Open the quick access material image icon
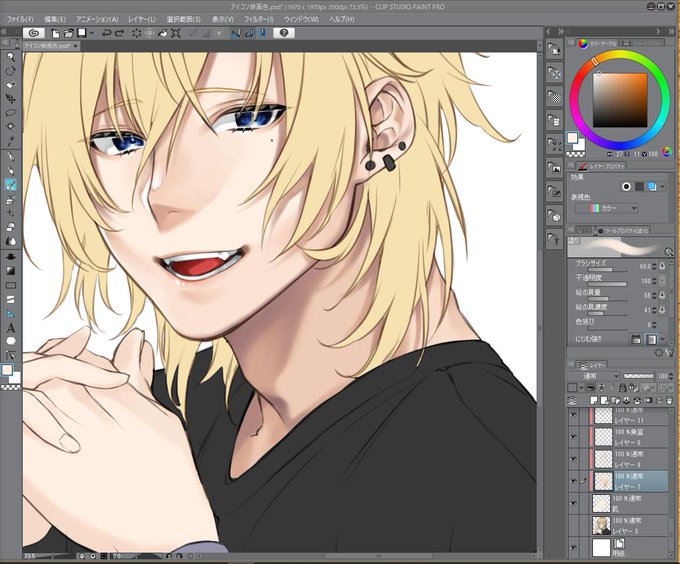Viewport: 680px width, 564px height. click(555, 168)
